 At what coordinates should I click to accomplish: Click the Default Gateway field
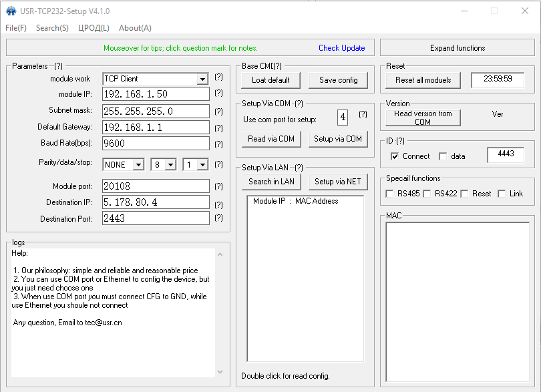coord(156,128)
